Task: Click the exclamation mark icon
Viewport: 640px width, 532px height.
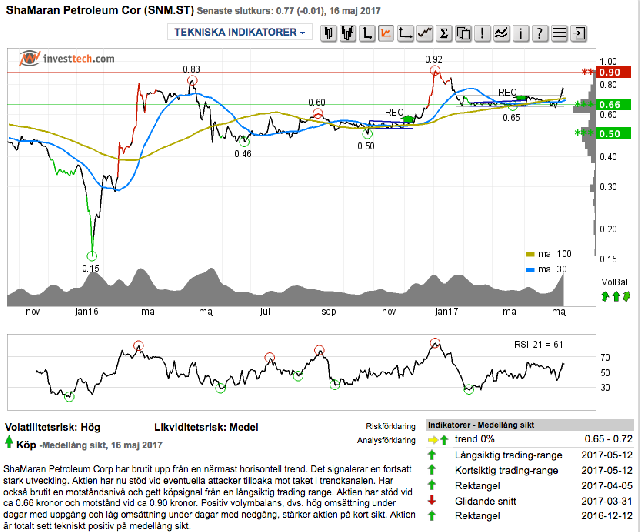Action: [482, 33]
